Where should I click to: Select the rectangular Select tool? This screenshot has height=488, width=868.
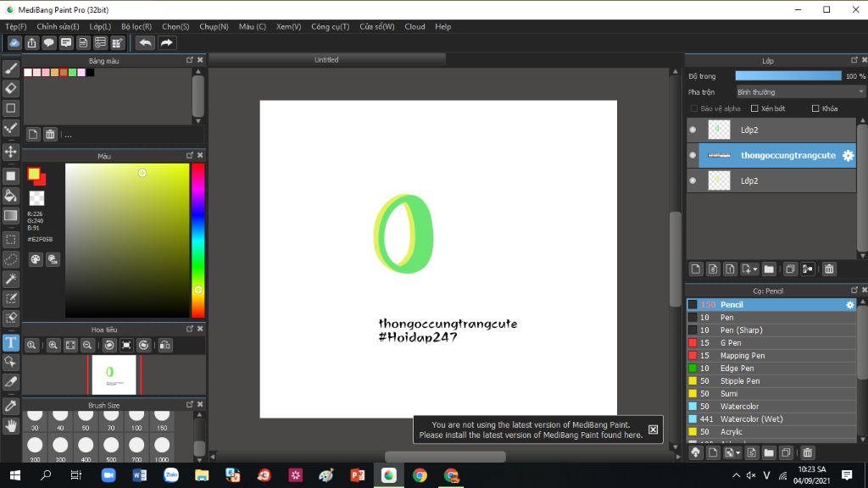click(10, 240)
